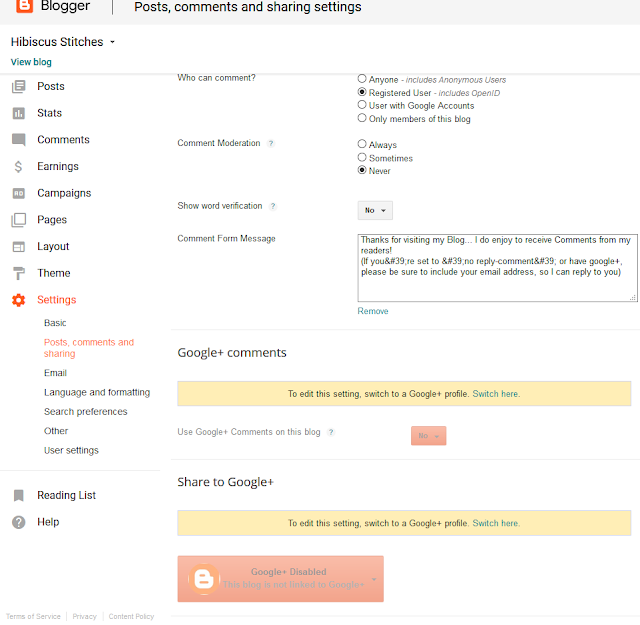Click the orange Settings gear icon
640x625 pixels.
(18, 300)
